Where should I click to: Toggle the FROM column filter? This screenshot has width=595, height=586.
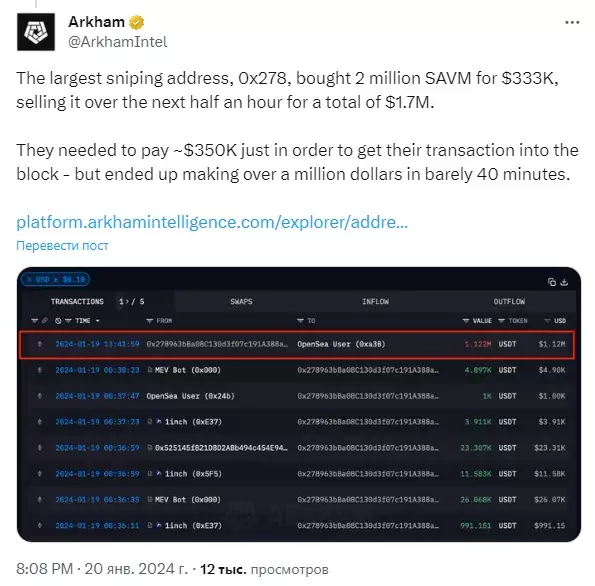150,321
